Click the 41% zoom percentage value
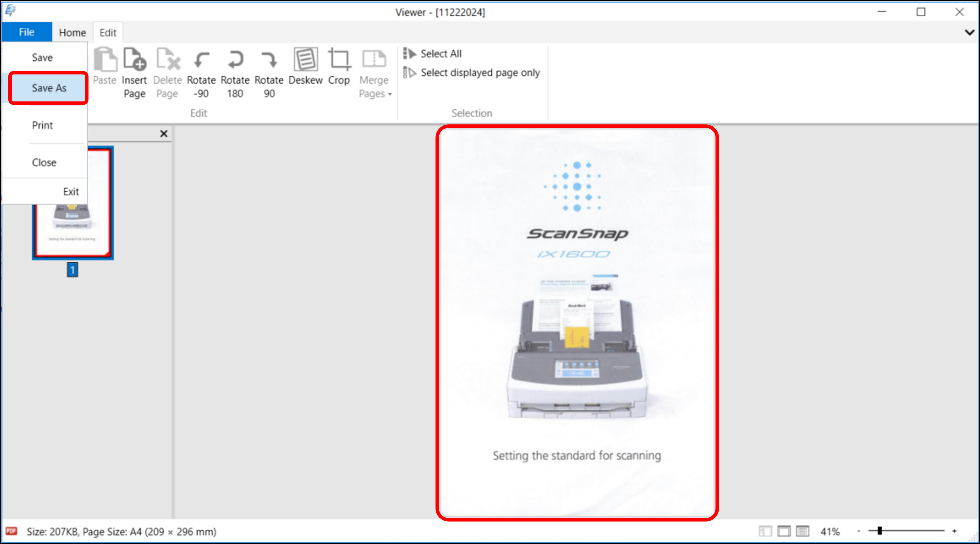The width and height of the screenshot is (980, 544). tap(830, 532)
